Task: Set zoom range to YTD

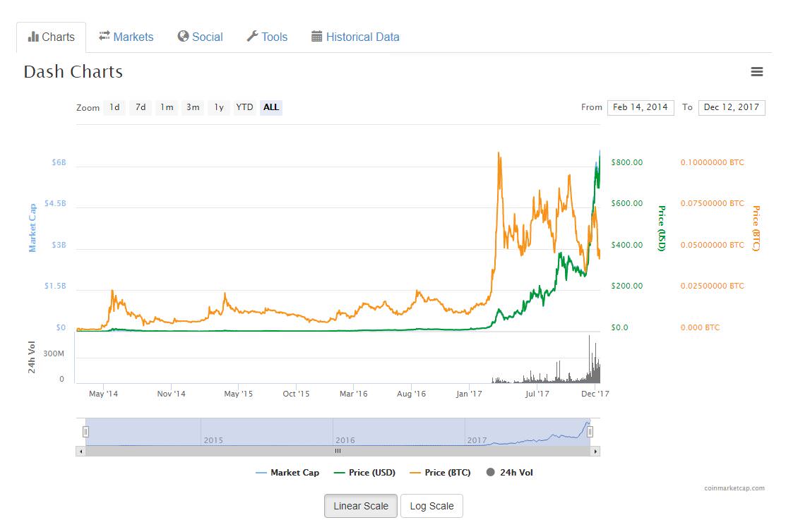Action: point(245,107)
